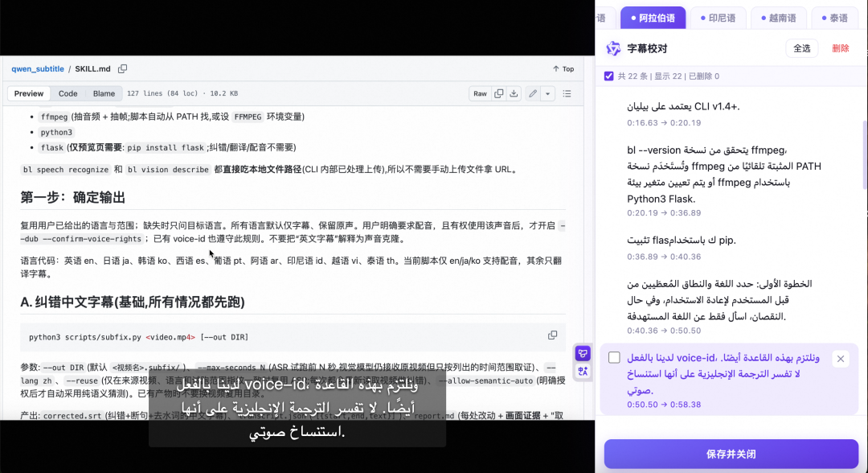
Task: Switch to the Code tab
Action: 68,93
